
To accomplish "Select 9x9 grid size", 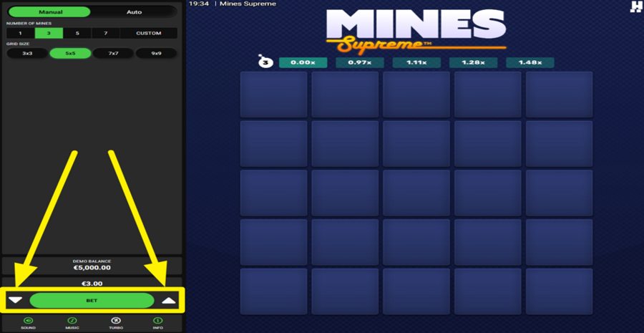I will point(156,54).
